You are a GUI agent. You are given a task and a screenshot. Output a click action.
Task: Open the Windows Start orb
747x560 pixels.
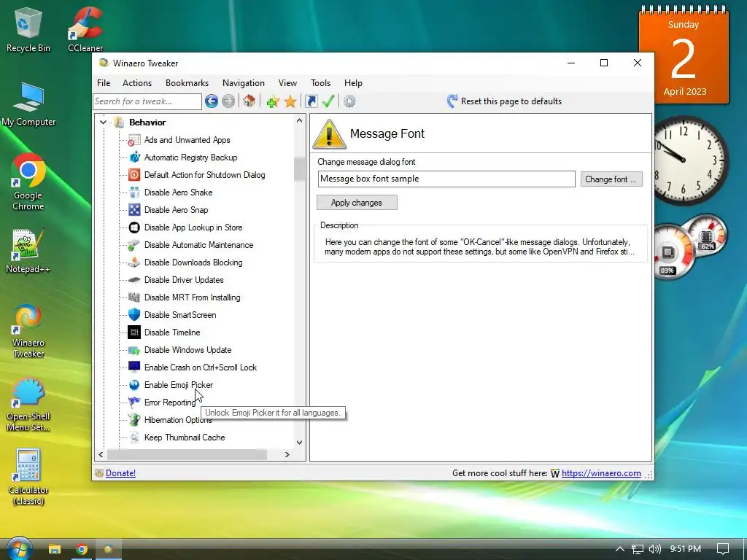(x=19, y=548)
